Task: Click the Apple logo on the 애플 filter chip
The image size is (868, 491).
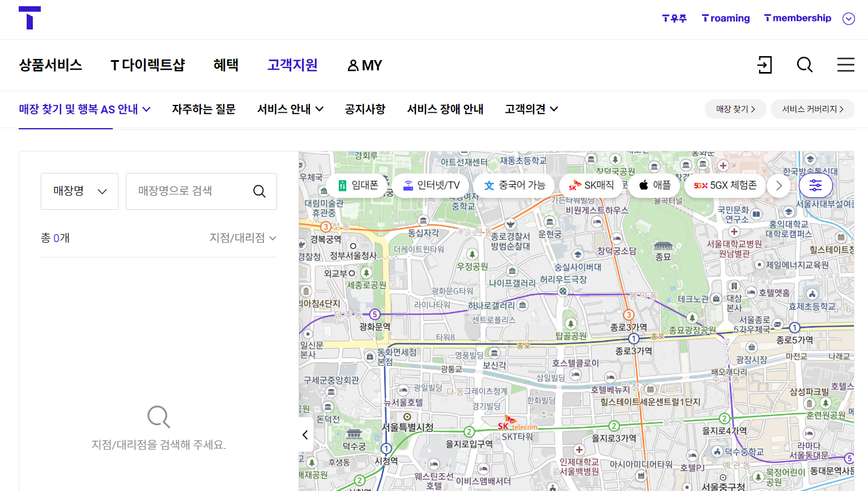Action: click(x=644, y=185)
